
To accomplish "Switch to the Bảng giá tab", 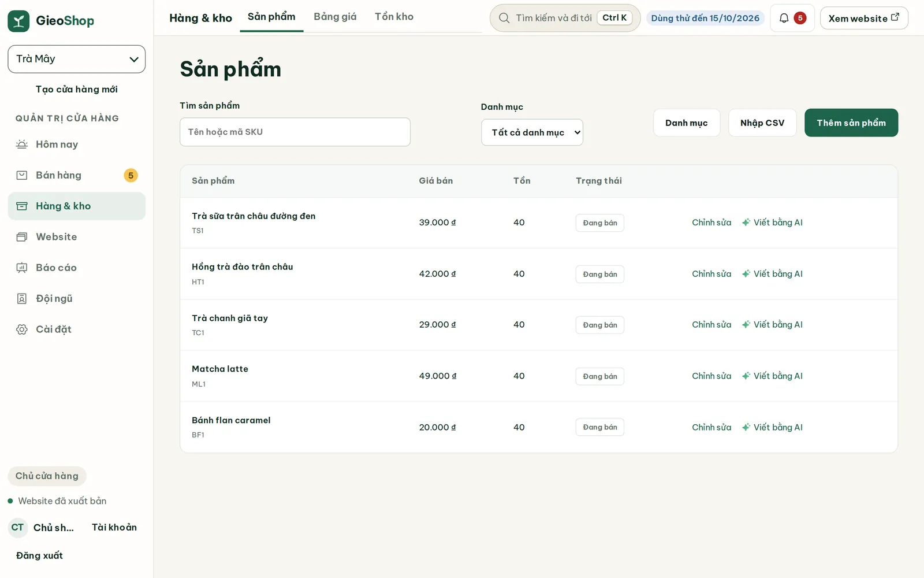I will pyautogui.click(x=335, y=17).
